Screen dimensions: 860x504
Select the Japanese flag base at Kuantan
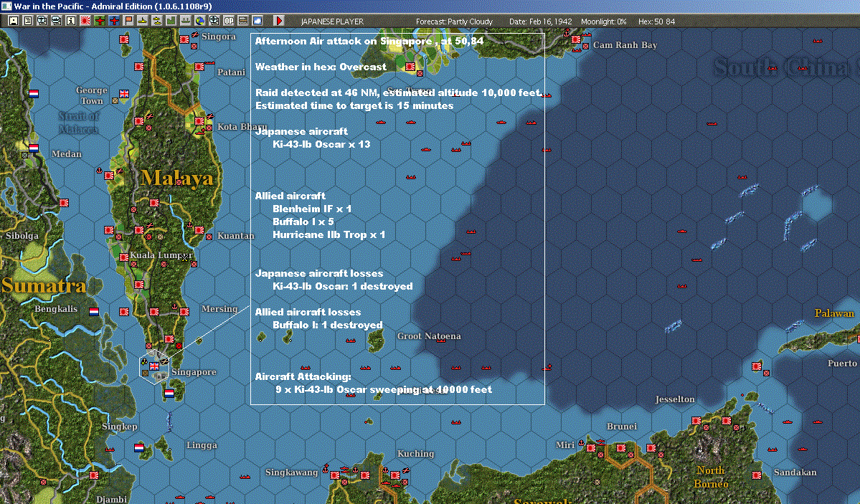[x=199, y=230]
